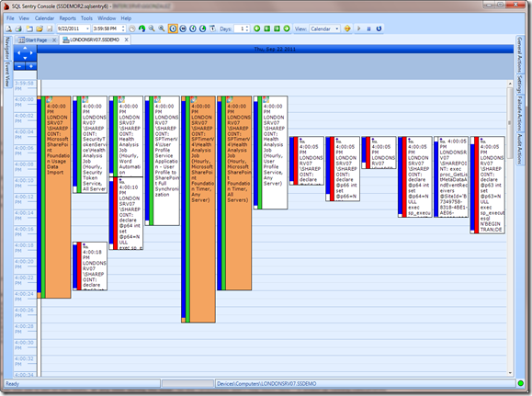Image resolution: width=532 pixels, height=396 pixels.
Task: Click the round green back arrow
Action: point(257,28)
